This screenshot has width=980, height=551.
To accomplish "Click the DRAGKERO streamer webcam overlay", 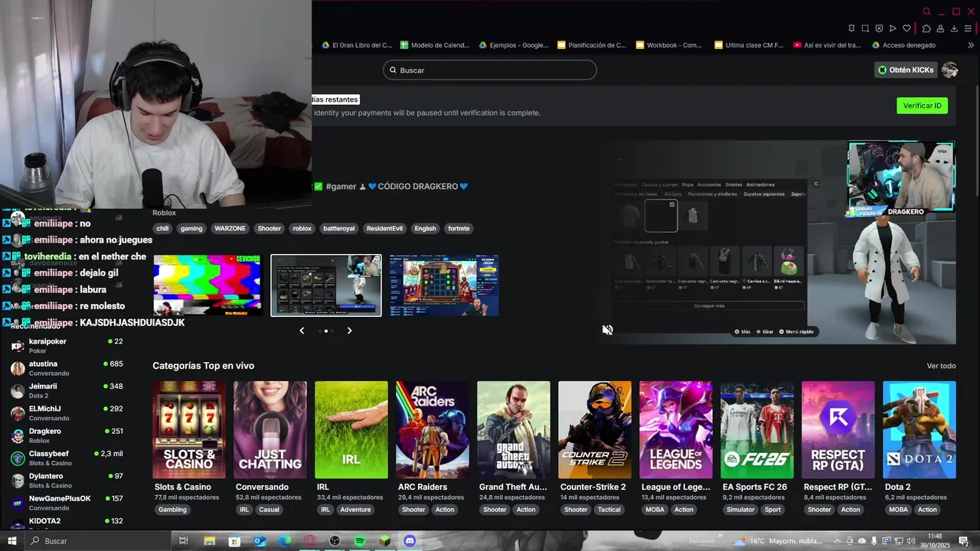I will point(901,178).
